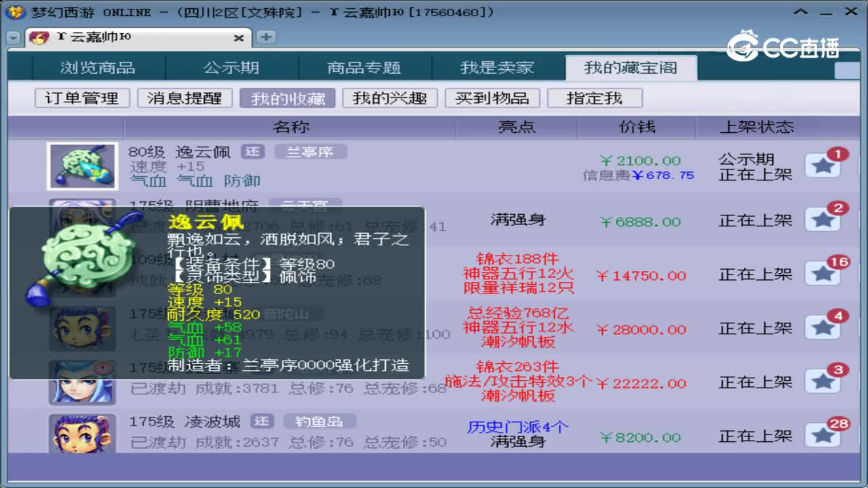868x488 pixels.
Task: Click the 总经验768亿 highlight text
Action: tap(517, 313)
